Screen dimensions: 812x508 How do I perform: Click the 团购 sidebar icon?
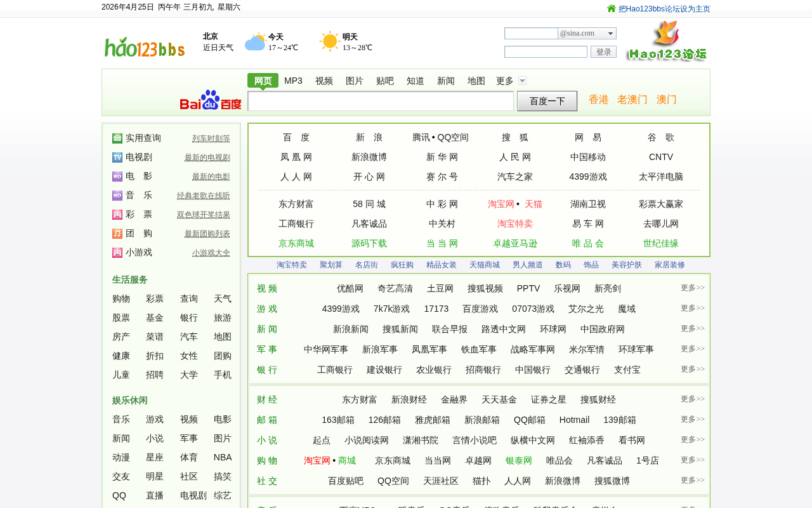(117, 234)
